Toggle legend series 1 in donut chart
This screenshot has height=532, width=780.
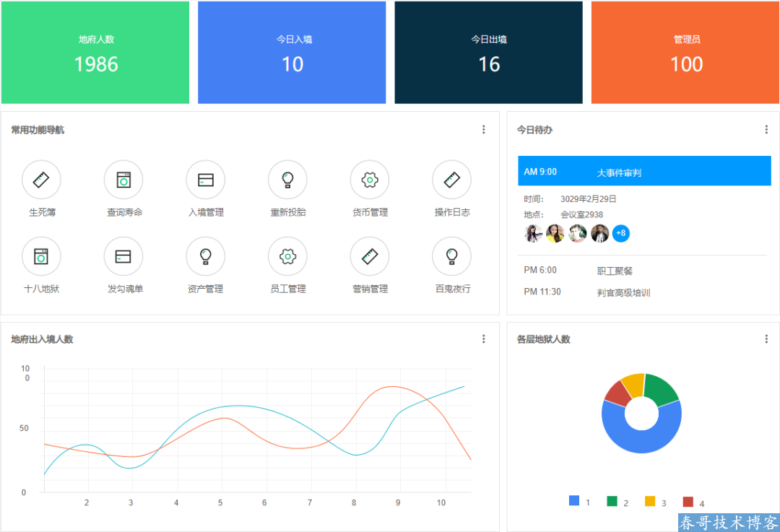(x=575, y=502)
